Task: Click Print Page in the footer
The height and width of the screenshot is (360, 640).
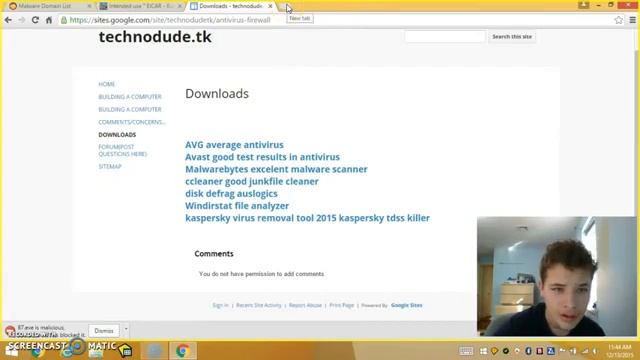Action: pyautogui.click(x=342, y=305)
